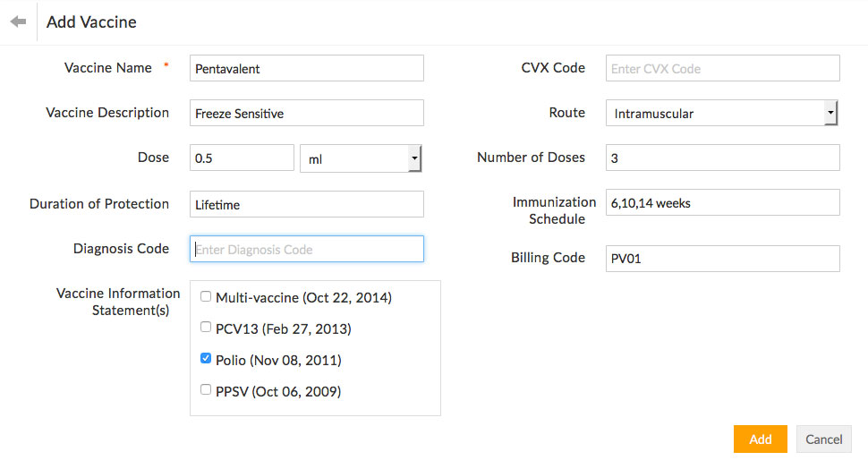Uncheck the Polio (Nov 08, 2011) checkbox
The width and height of the screenshot is (868, 469).
point(206,359)
